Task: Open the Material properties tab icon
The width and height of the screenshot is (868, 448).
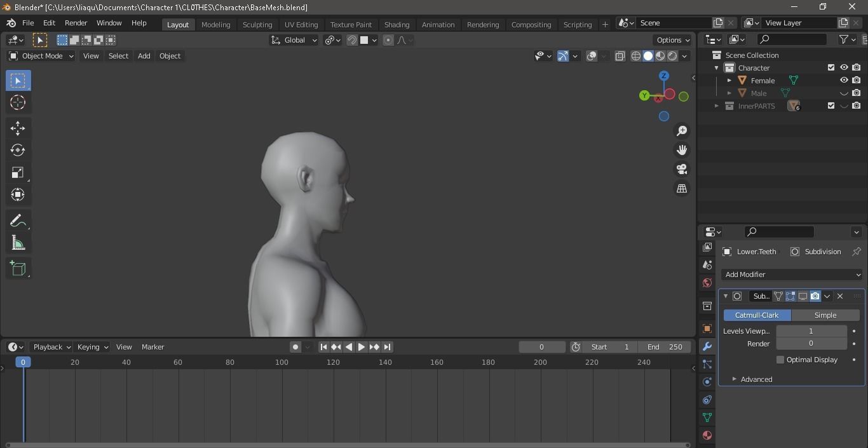Action: pyautogui.click(x=707, y=435)
